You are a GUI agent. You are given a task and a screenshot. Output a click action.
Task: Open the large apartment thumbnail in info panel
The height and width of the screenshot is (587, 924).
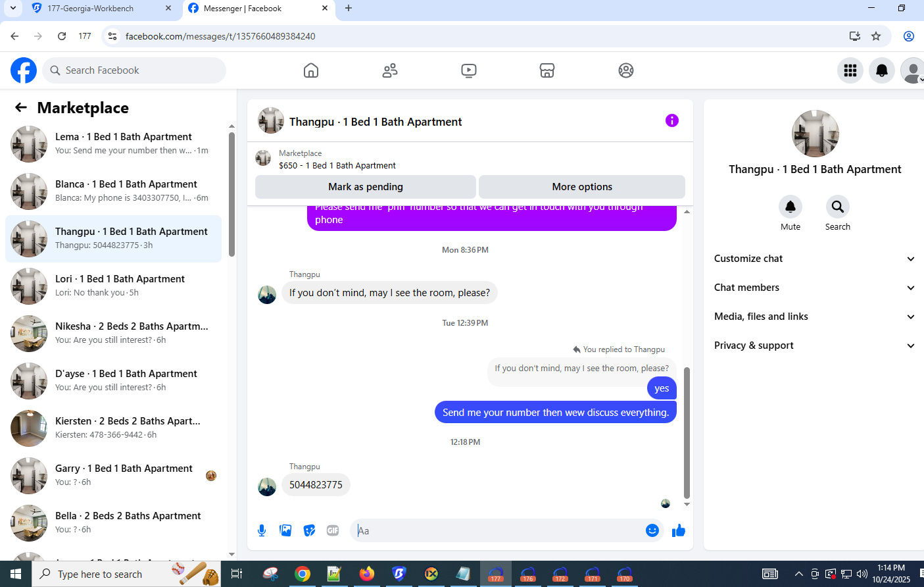point(815,134)
